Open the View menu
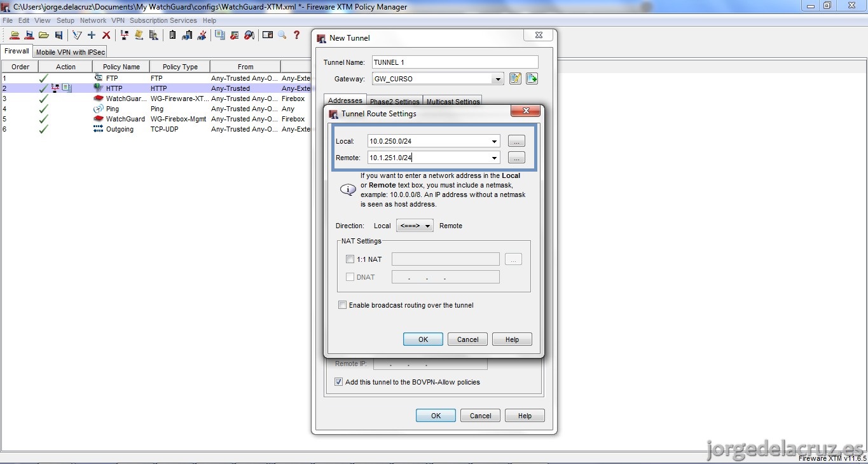Image resolution: width=868 pixels, height=464 pixels. (42, 20)
